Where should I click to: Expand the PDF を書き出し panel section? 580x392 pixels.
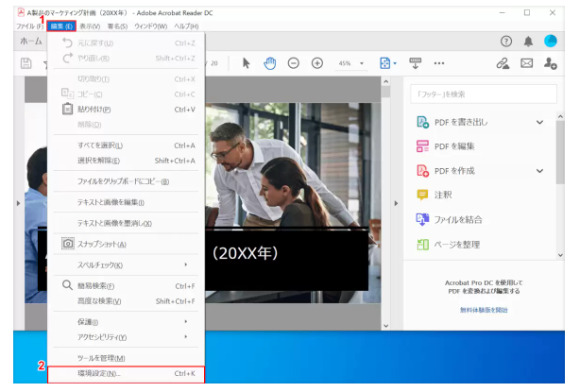tap(539, 122)
